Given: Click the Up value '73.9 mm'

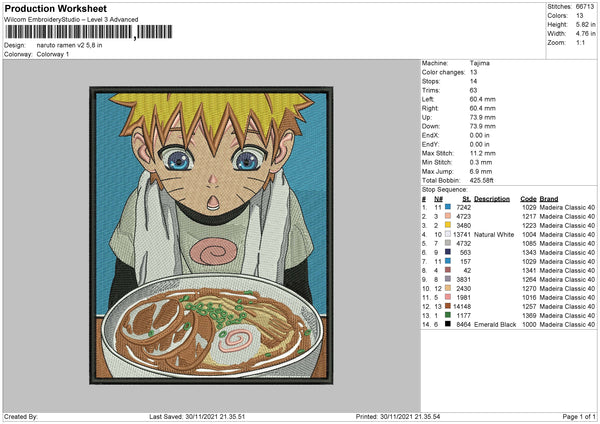Looking at the screenshot, I should pos(483,117).
